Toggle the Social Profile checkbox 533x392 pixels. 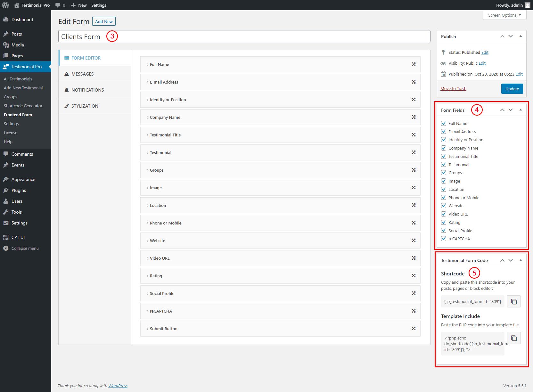pyautogui.click(x=444, y=231)
